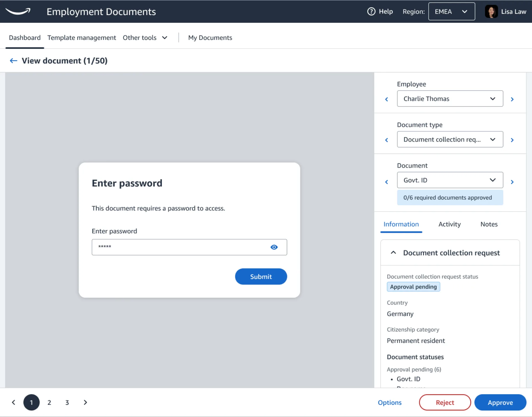The width and height of the screenshot is (532, 417).
Task: Open the Options link
Action: click(390, 402)
